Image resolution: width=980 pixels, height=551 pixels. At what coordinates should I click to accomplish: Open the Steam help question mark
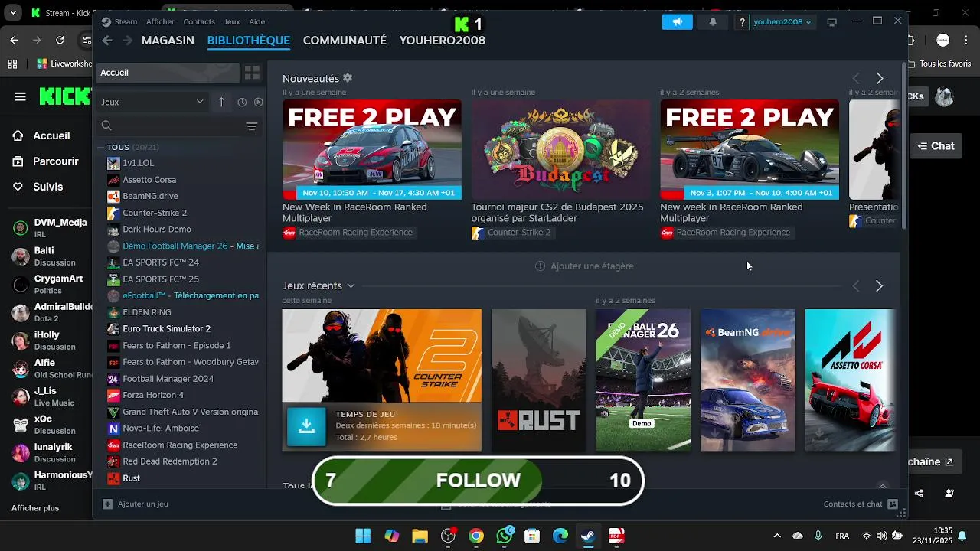tap(742, 22)
